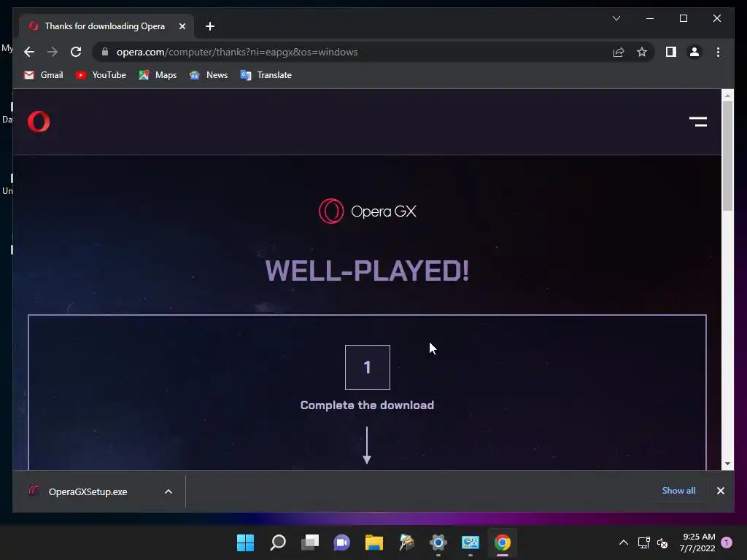Open the notification badge in taskbar
747x560 pixels.
[727, 542]
